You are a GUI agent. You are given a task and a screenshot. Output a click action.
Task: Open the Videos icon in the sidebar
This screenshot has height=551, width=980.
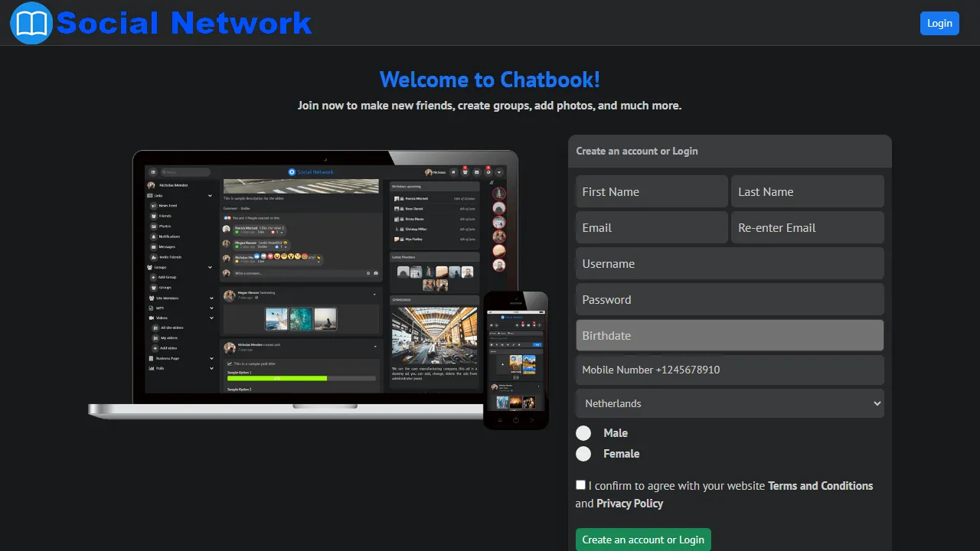(x=151, y=318)
